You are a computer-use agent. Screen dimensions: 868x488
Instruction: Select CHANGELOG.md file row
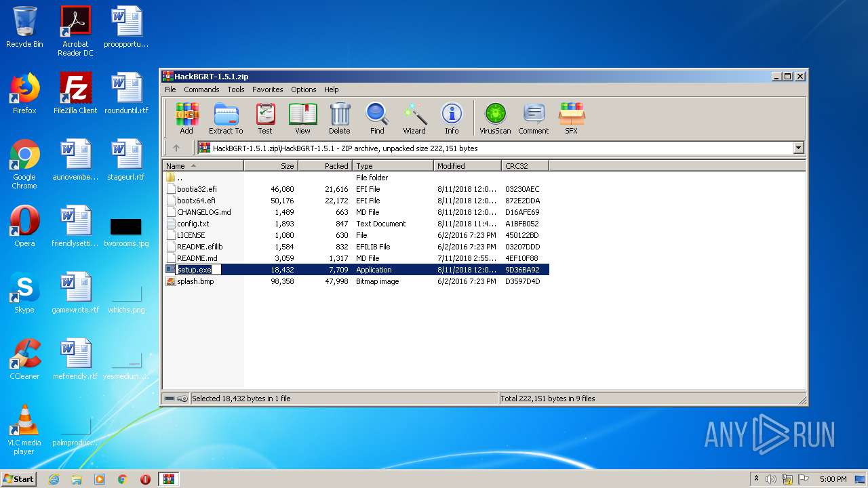click(x=356, y=212)
